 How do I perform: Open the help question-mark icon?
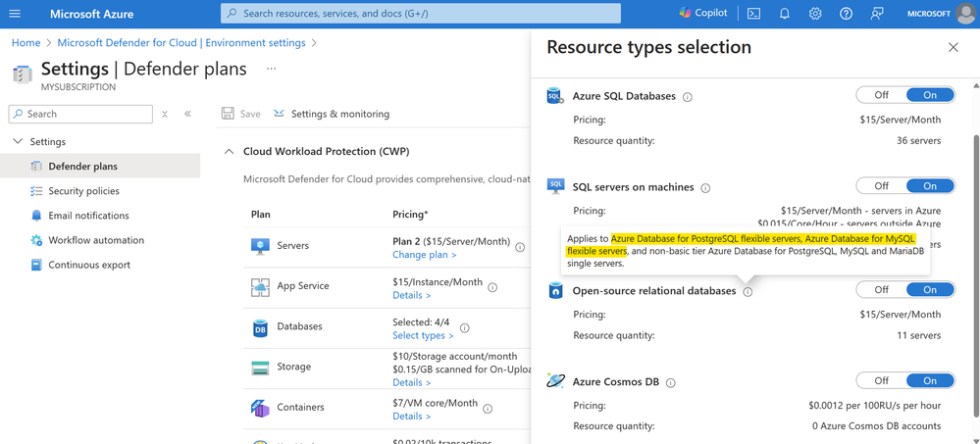tap(846, 14)
